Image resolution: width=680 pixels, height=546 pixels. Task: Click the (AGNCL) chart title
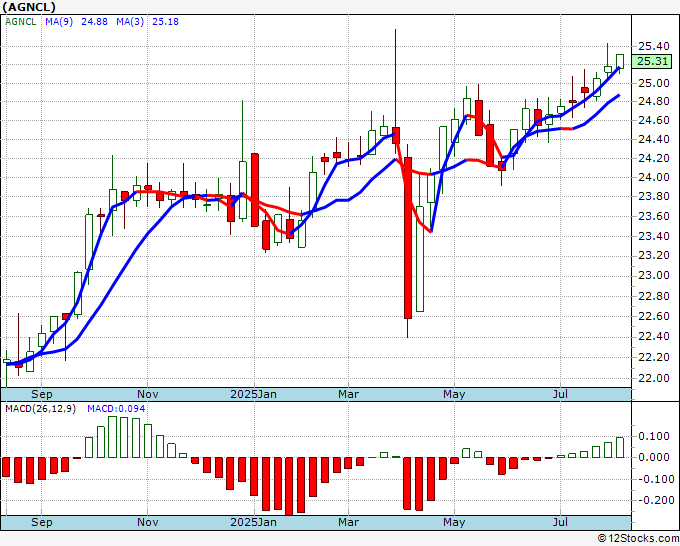click(29, 7)
